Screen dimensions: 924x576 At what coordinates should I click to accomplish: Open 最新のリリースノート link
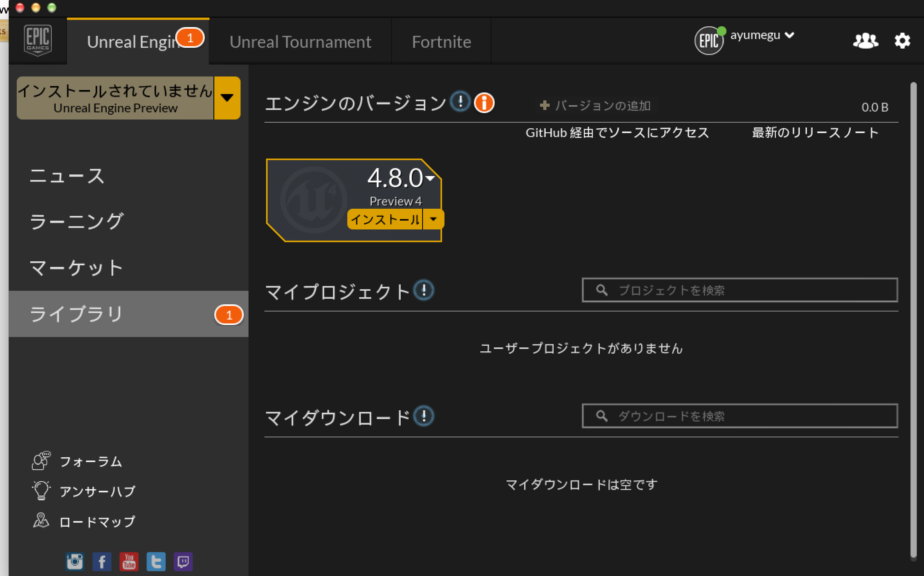coord(815,133)
